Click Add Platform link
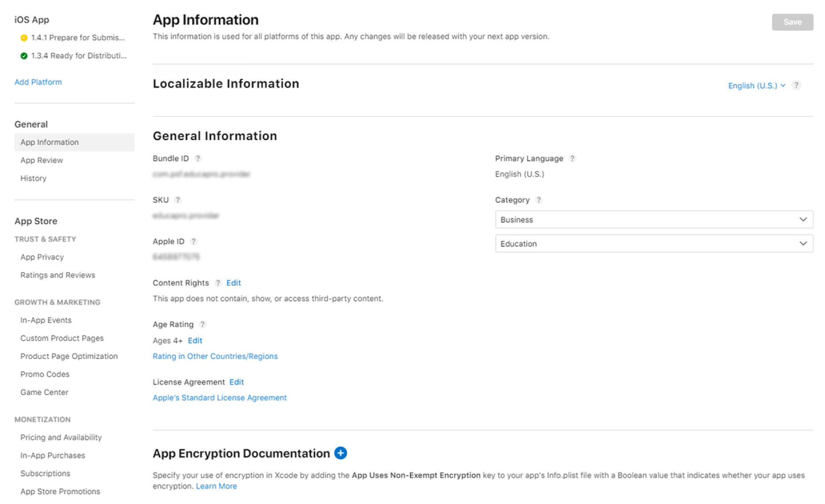The image size is (825, 504). pyautogui.click(x=38, y=82)
